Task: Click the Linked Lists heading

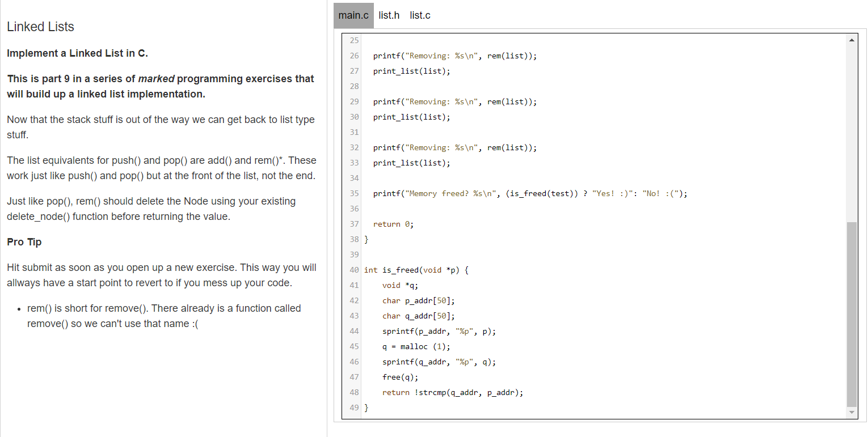Action: tap(40, 27)
